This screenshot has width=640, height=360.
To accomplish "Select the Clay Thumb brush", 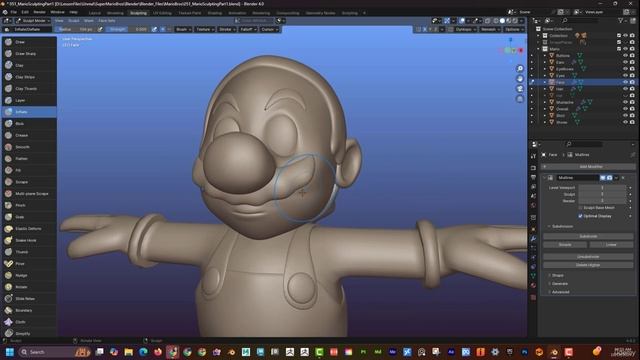I will point(29,89).
